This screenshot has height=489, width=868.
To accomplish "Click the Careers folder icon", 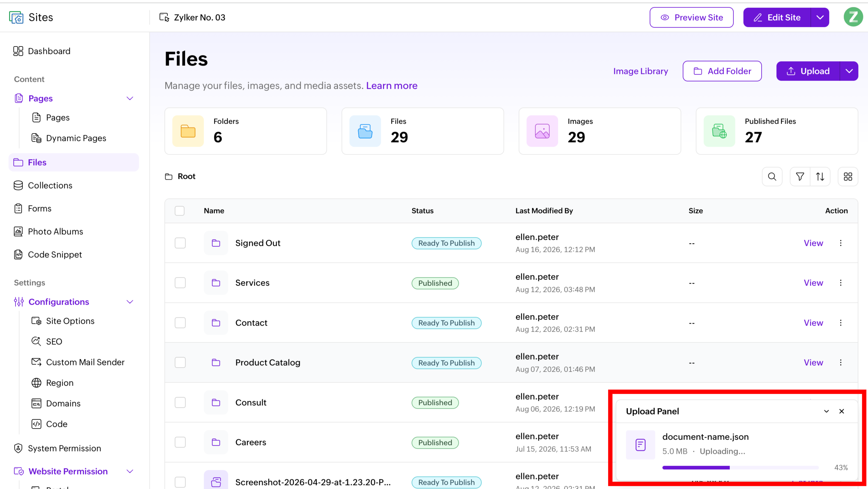I will point(216,442).
